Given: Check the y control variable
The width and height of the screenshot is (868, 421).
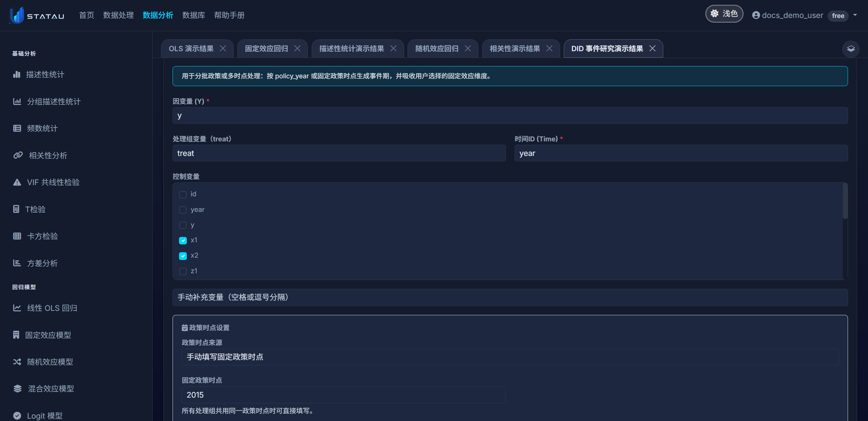Looking at the screenshot, I should pos(183,225).
